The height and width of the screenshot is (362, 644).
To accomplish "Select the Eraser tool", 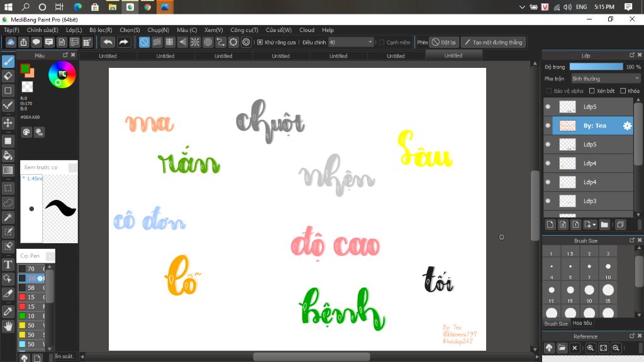I will click(x=8, y=76).
